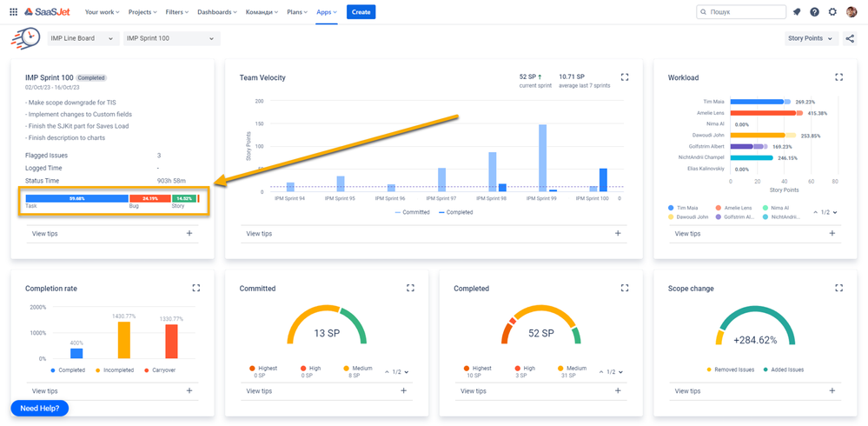Viewport: 868px width, 426px height.
Task: Click the share icon beside Story Points
Action: click(849, 38)
